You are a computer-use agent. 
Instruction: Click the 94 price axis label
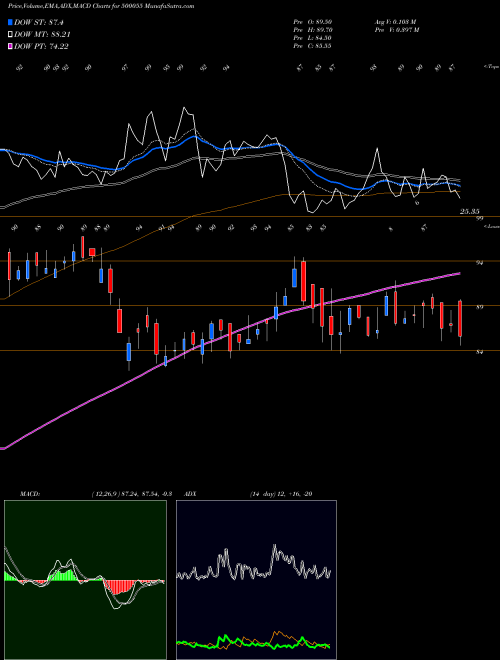pos(479,263)
